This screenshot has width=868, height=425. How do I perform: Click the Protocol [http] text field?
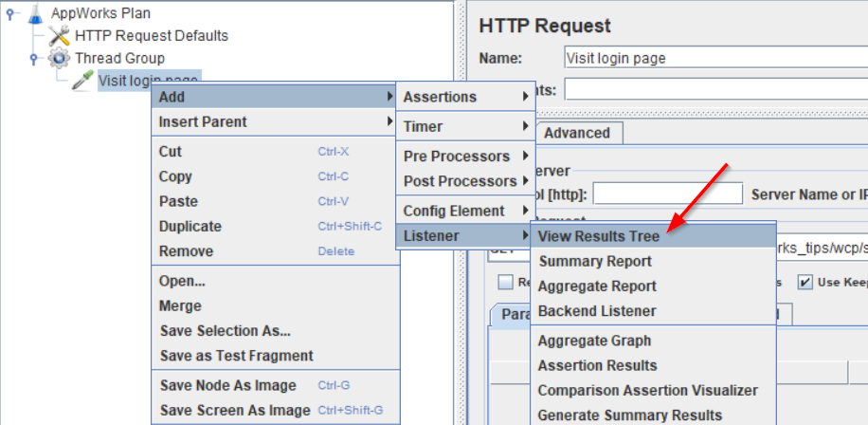click(667, 194)
